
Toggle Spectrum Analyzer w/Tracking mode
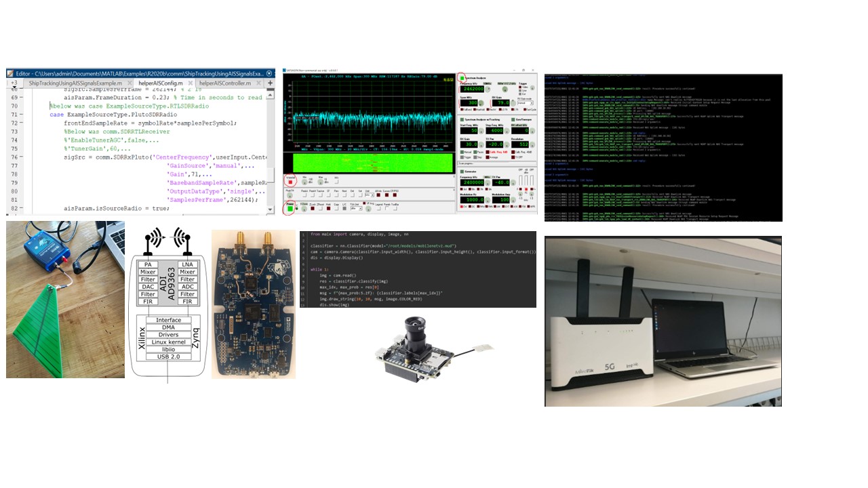pyautogui.click(x=462, y=119)
